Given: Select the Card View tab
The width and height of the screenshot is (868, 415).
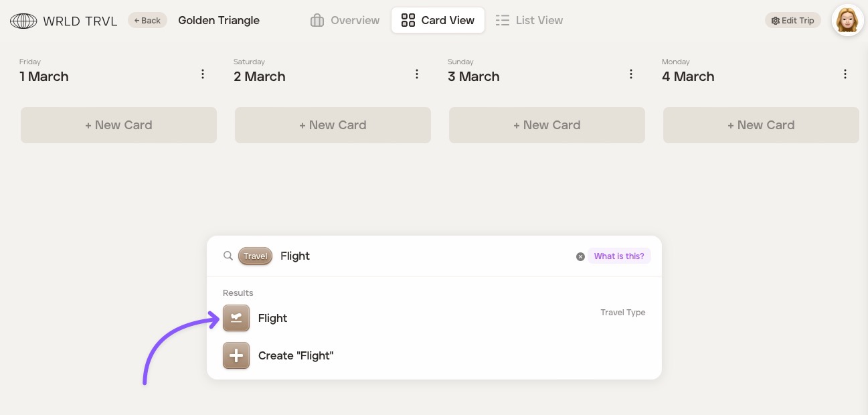Looking at the screenshot, I should (x=438, y=20).
